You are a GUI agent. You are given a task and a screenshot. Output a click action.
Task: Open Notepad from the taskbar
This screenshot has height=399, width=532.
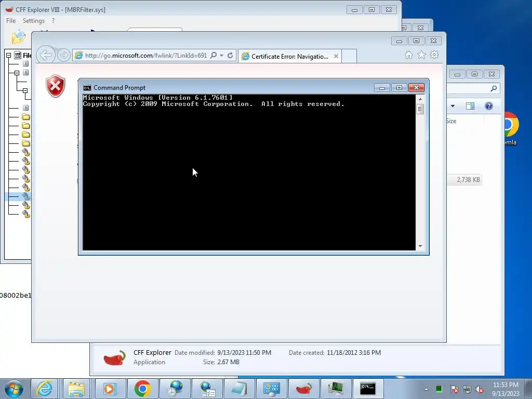pos(239,389)
